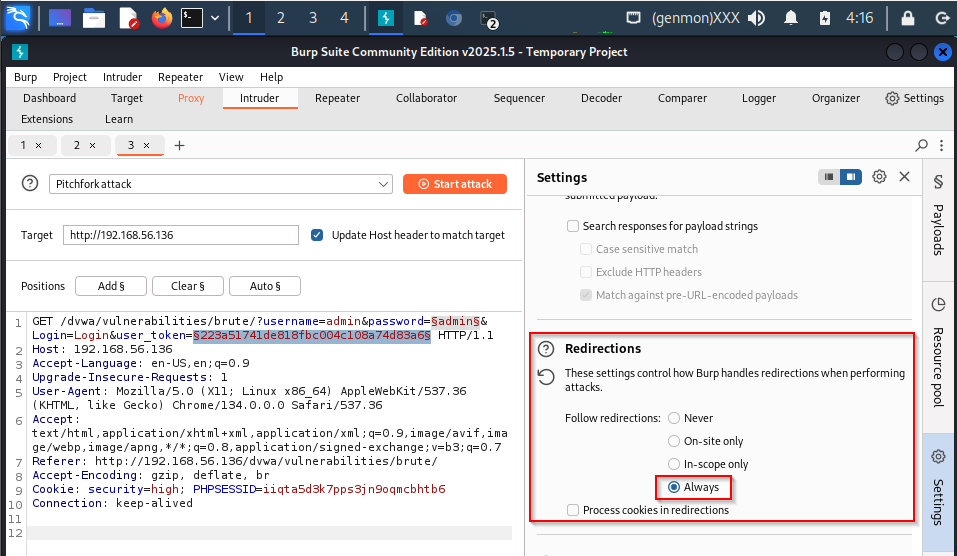Close the Settings side panel
This screenshot has height=556, width=957.
tap(905, 177)
